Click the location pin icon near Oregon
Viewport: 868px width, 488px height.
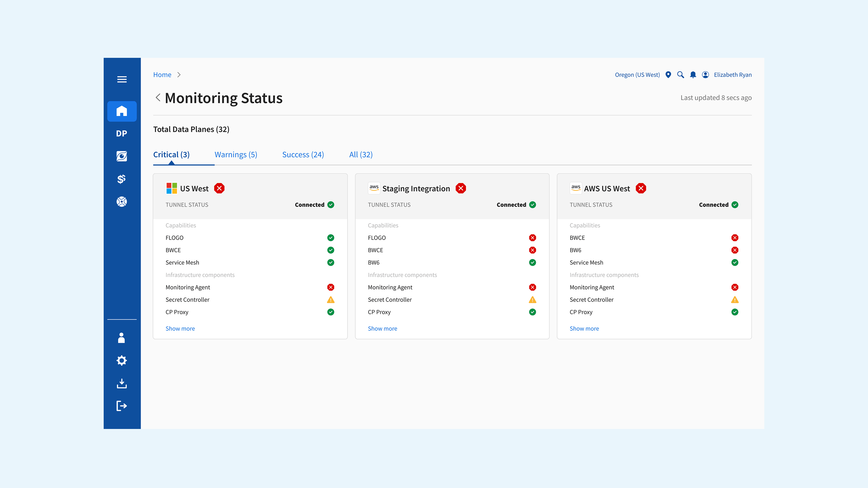pyautogui.click(x=668, y=74)
